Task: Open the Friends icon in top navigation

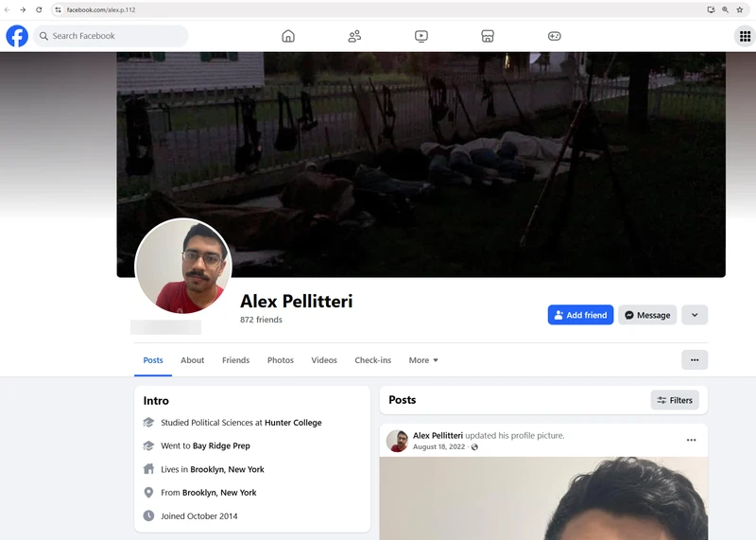Action: (354, 36)
